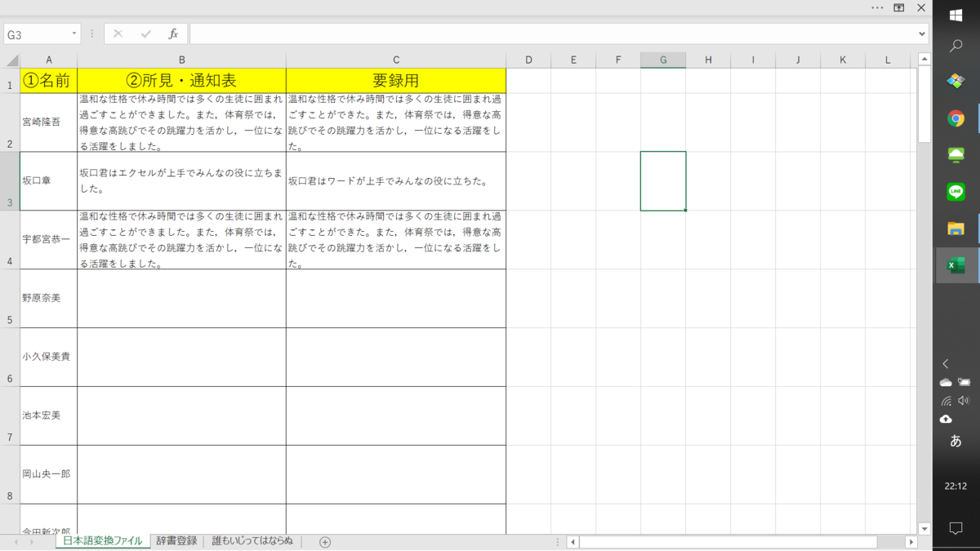Viewport: 980px width, 551px height.
Task: Select column A header
Action: (x=49, y=60)
